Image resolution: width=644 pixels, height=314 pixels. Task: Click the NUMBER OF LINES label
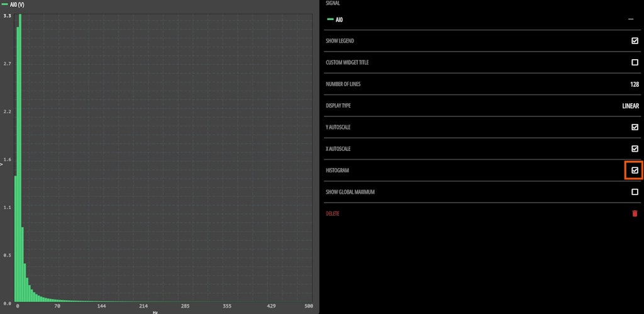[343, 84]
